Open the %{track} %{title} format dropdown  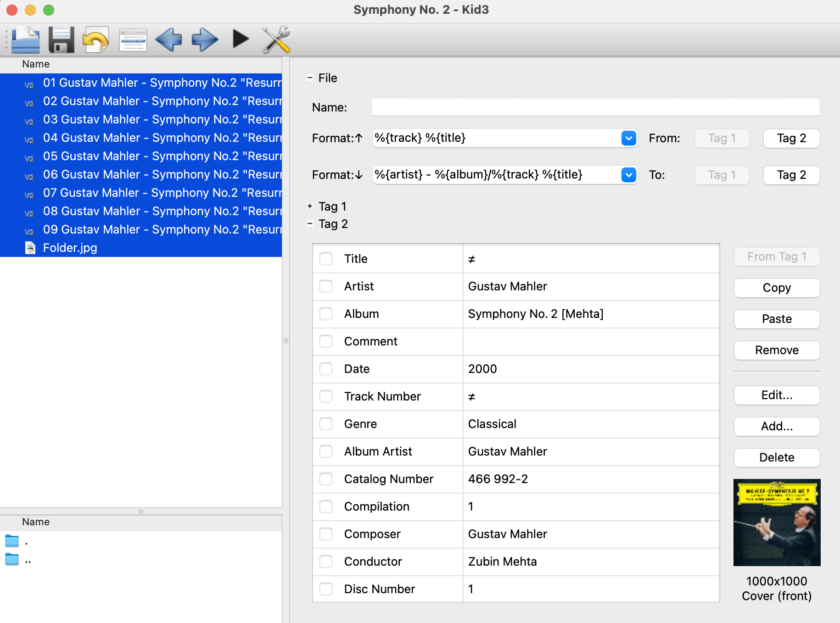628,138
